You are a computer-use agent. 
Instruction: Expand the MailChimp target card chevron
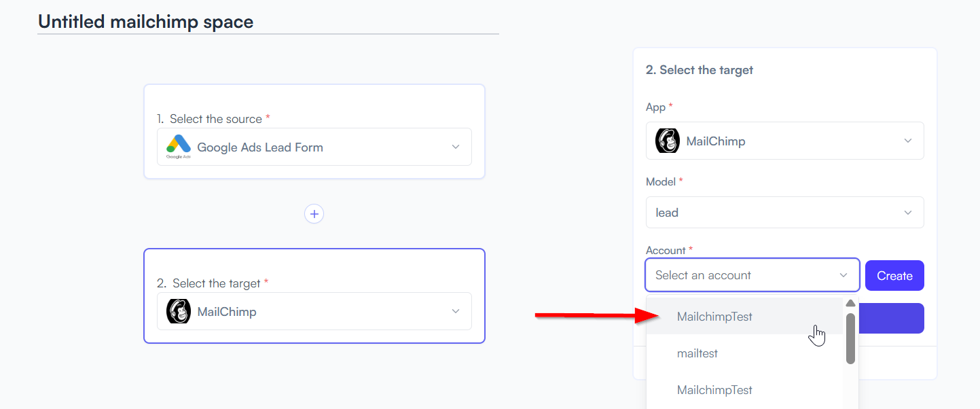[456, 311]
